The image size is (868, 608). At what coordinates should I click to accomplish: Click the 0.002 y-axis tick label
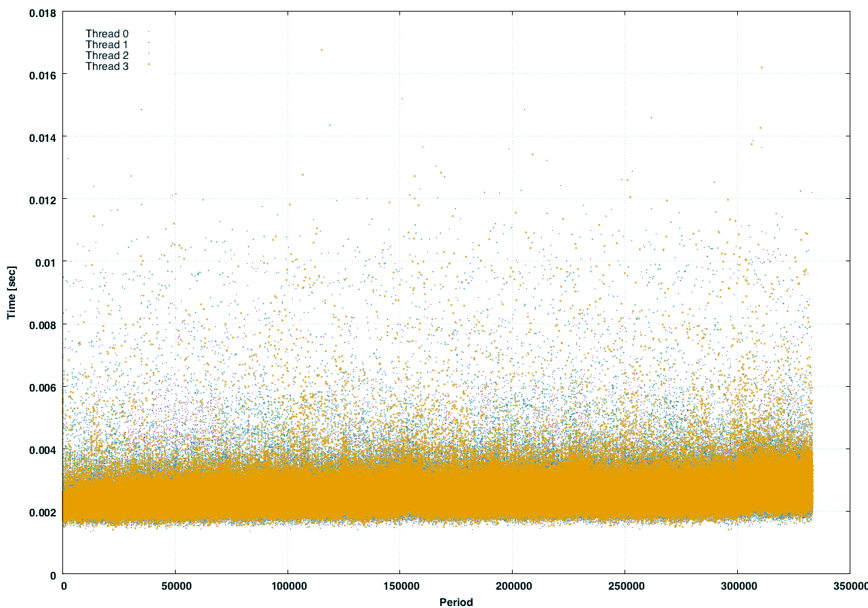(x=42, y=512)
